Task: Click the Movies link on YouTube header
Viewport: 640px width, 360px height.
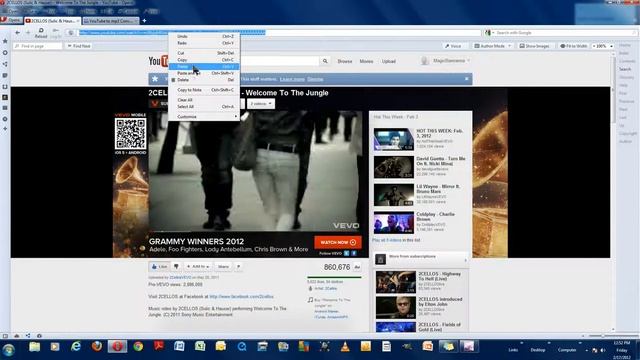Action: click(366, 61)
